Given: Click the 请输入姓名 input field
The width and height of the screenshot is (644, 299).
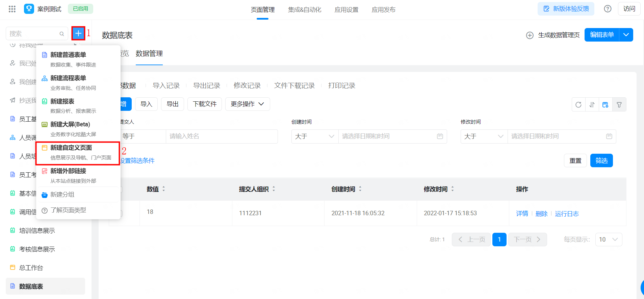Looking at the screenshot, I should tap(222, 136).
